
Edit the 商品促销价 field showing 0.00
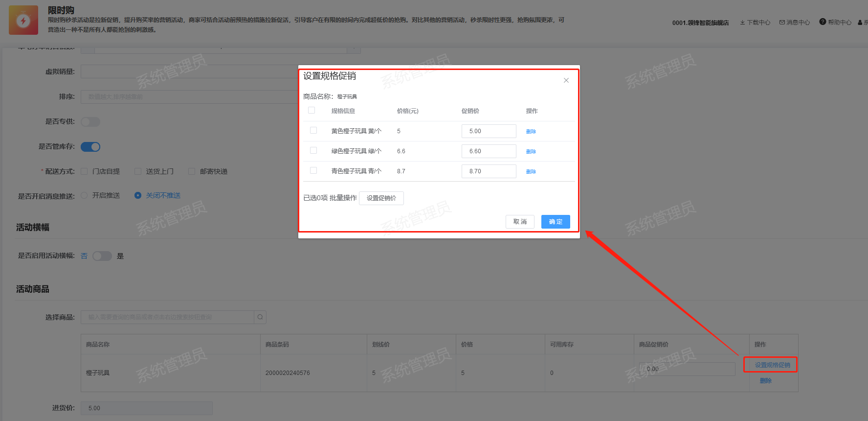[x=687, y=369]
